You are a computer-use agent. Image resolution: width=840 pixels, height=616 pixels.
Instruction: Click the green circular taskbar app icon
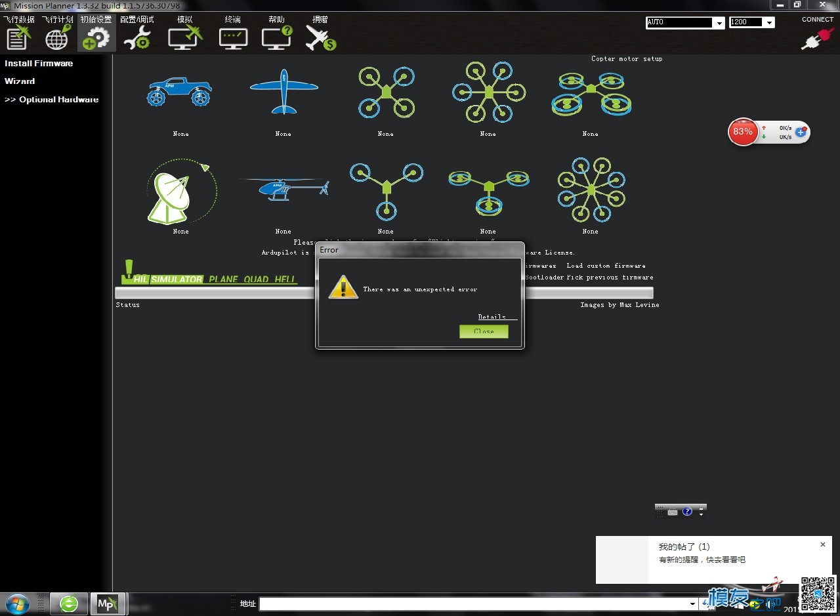coord(69,604)
